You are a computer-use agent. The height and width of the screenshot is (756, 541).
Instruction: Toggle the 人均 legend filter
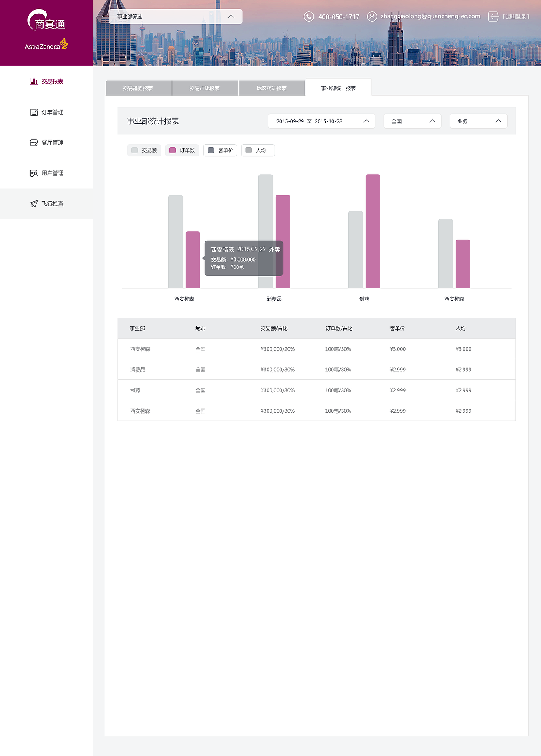pyautogui.click(x=258, y=151)
